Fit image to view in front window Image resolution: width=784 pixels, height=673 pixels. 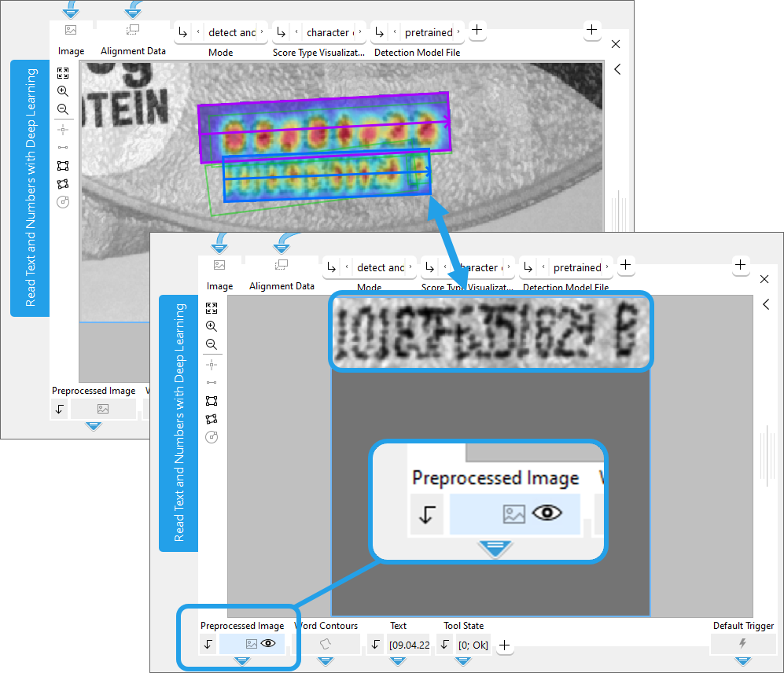click(212, 308)
